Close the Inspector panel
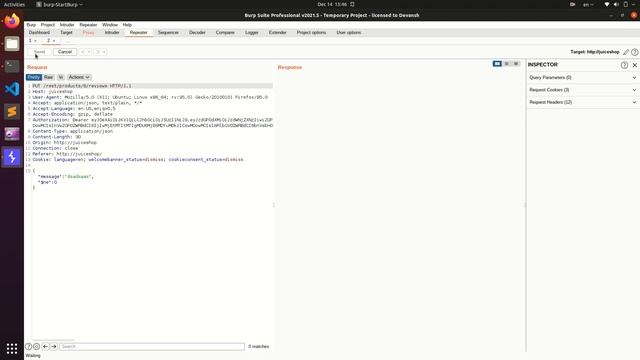This screenshot has height=360, width=640. [635, 65]
